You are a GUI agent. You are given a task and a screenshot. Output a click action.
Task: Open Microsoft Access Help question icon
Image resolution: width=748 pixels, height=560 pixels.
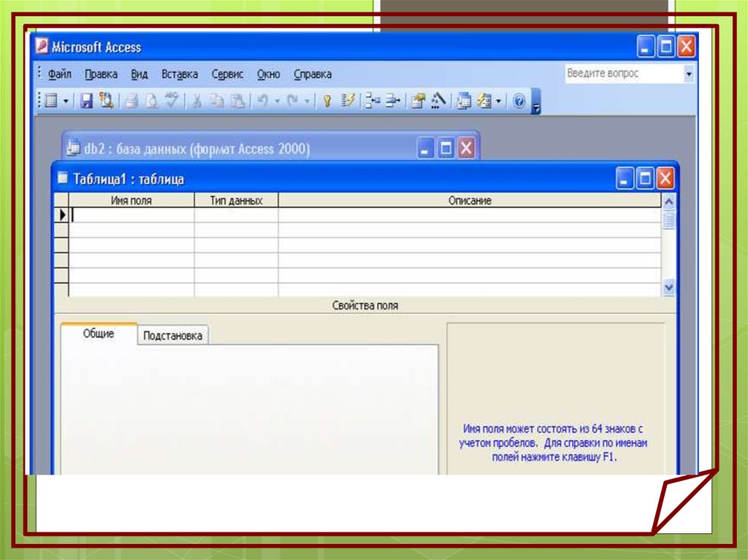[519, 101]
